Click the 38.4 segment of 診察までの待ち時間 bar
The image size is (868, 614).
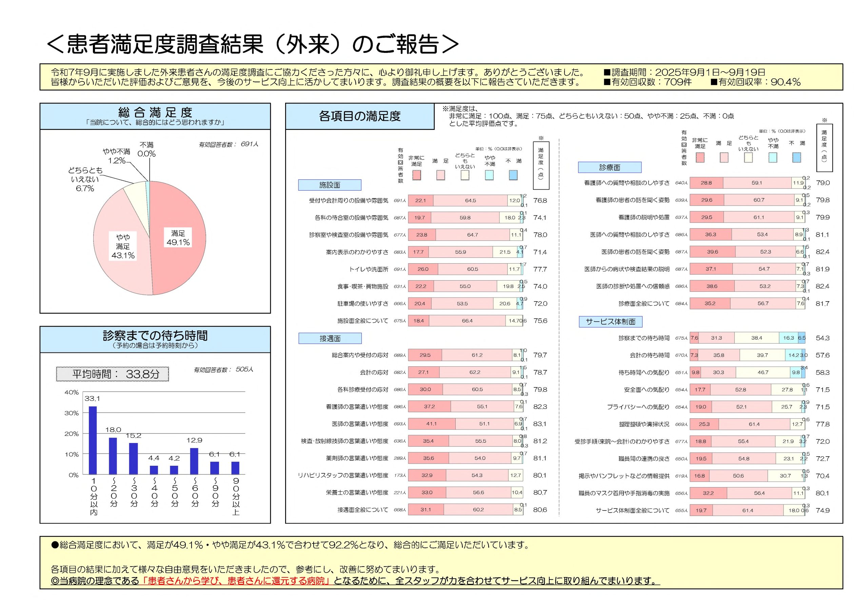(x=756, y=338)
